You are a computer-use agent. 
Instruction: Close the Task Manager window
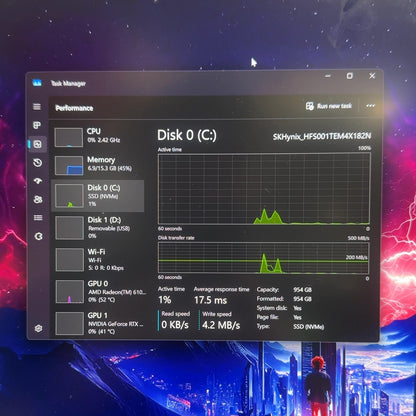click(x=372, y=76)
